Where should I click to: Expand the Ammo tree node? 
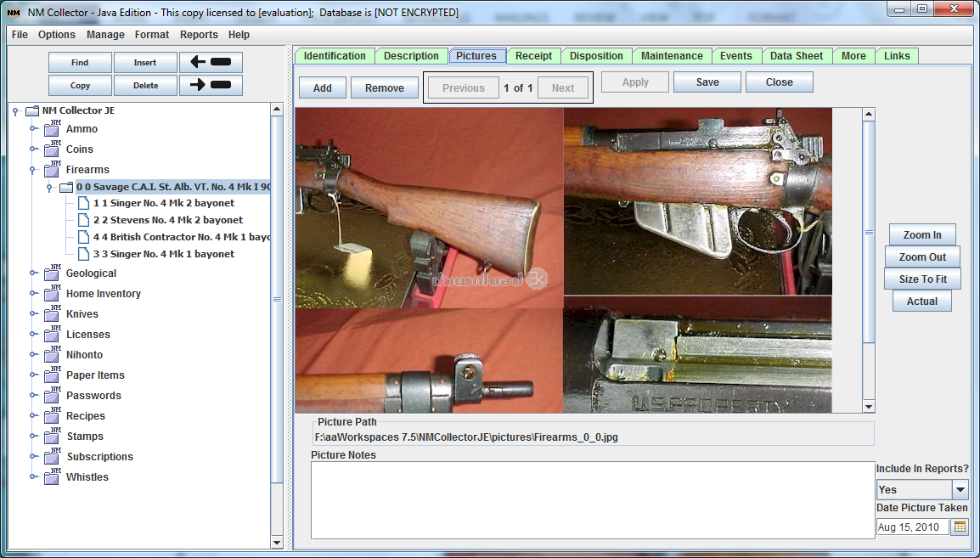pos(34,129)
